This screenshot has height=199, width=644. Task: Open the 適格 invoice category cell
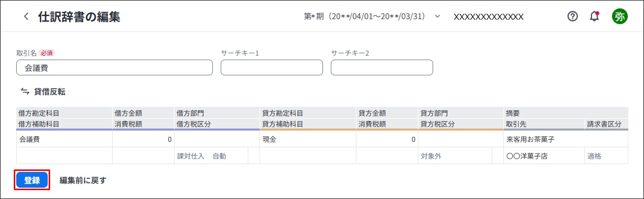606,156
